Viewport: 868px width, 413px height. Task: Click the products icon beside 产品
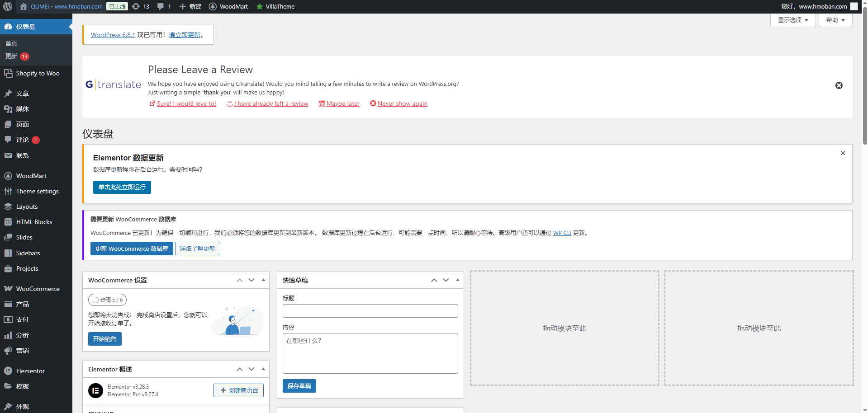click(x=8, y=304)
